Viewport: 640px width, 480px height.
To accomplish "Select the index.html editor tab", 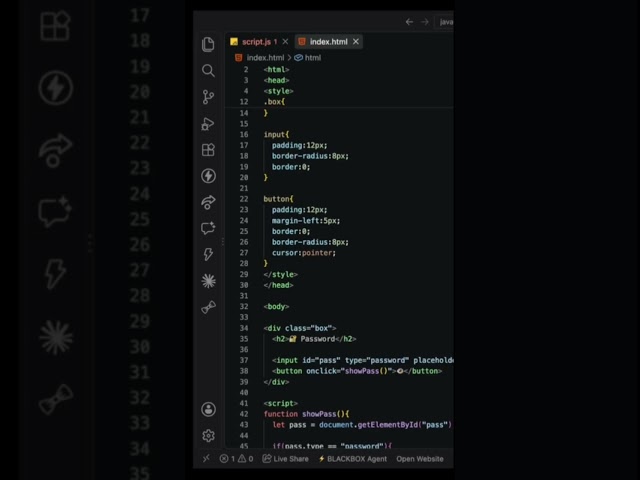I will (328, 42).
